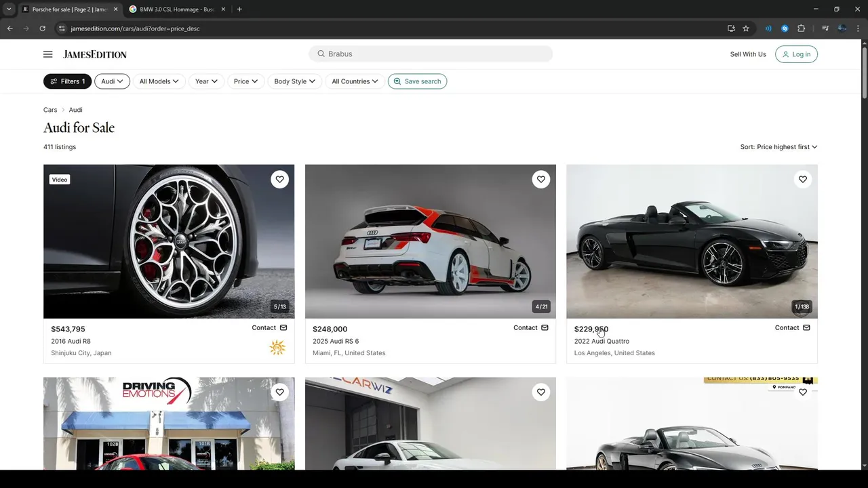This screenshot has height=488, width=868.
Task: Click the install app icon in address bar
Action: 731,28
